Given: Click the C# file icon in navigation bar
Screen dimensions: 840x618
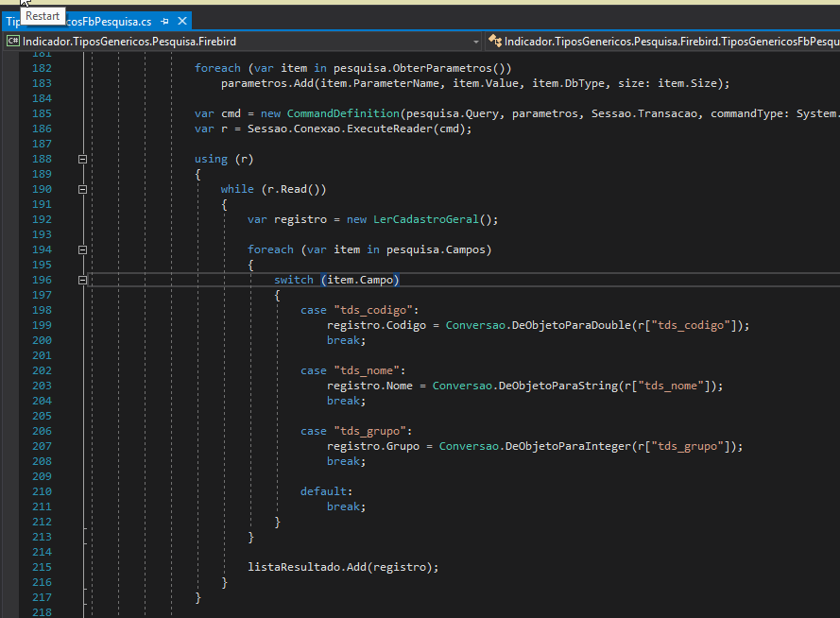Looking at the screenshot, I should (13, 41).
